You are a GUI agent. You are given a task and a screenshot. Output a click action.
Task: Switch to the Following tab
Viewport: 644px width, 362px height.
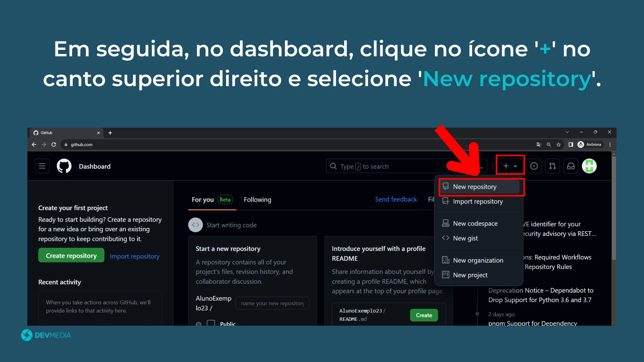(x=257, y=199)
